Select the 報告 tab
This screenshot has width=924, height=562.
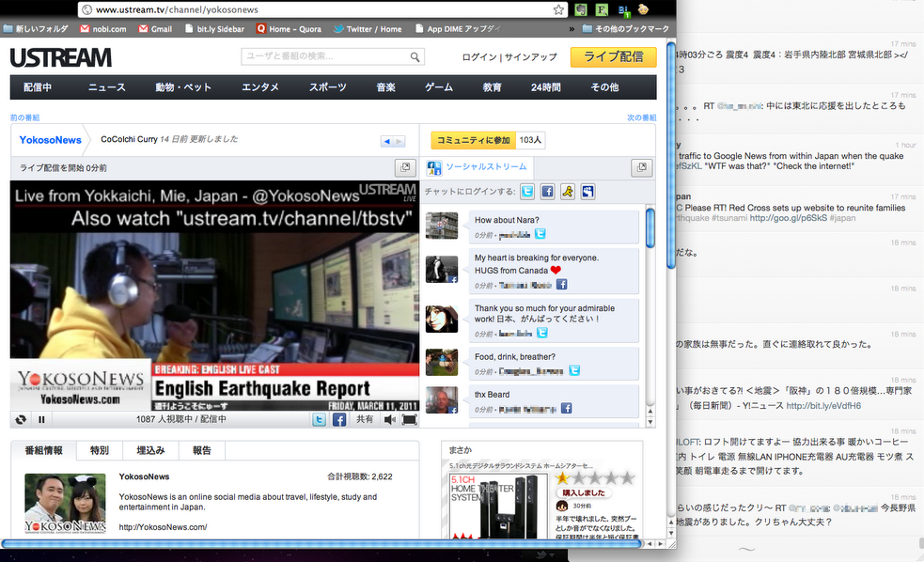pos(202,451)
